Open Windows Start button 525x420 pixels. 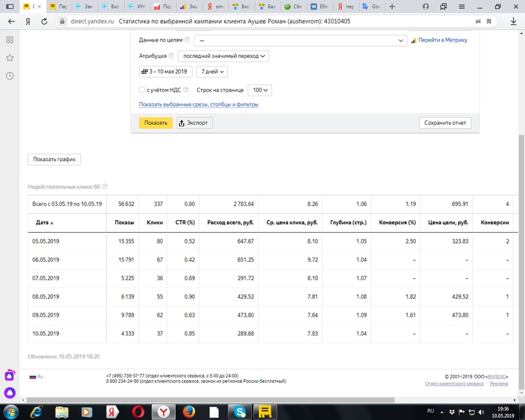(10, 412)
